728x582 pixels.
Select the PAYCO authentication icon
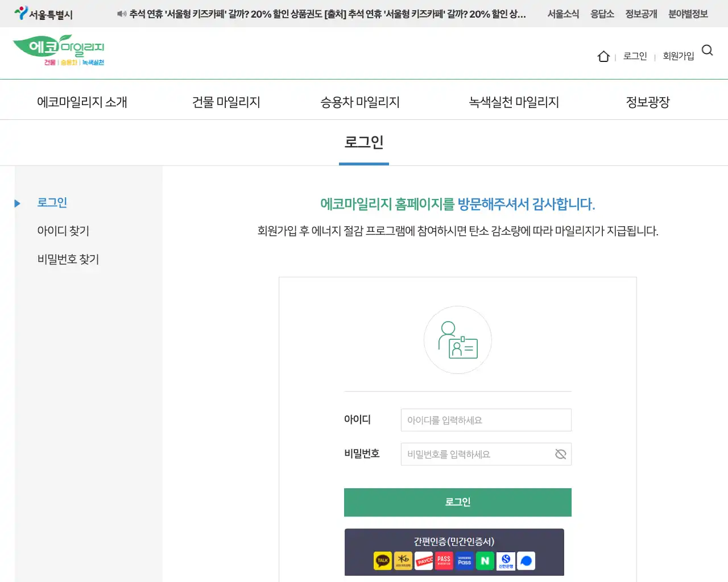click(424, 561)
